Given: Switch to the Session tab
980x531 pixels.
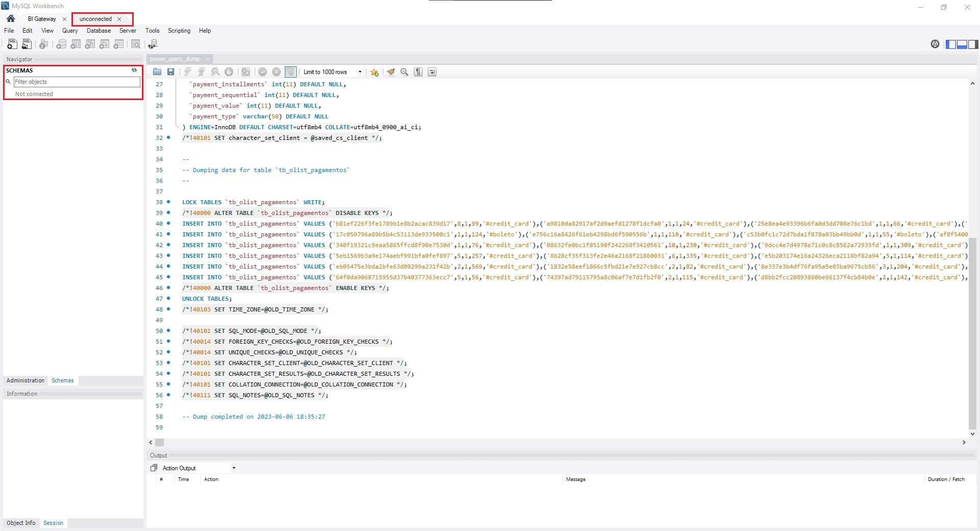Looking at the screenshot, I should click(x=53, y=523).
